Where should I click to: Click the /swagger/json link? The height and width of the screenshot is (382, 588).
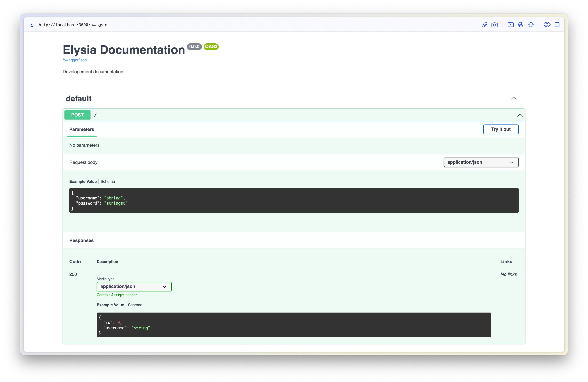pos(74,60)
